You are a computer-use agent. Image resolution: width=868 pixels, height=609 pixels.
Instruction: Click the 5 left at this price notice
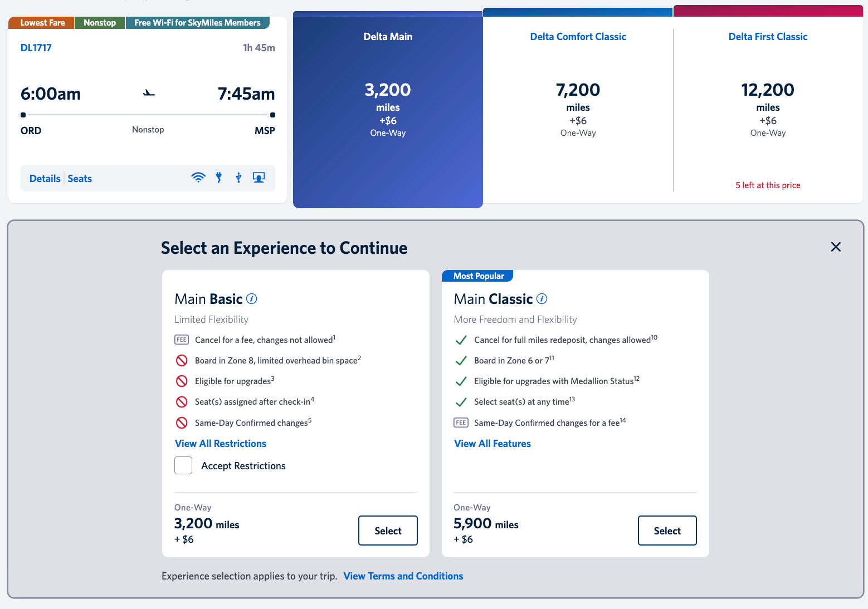pos(768,185)
